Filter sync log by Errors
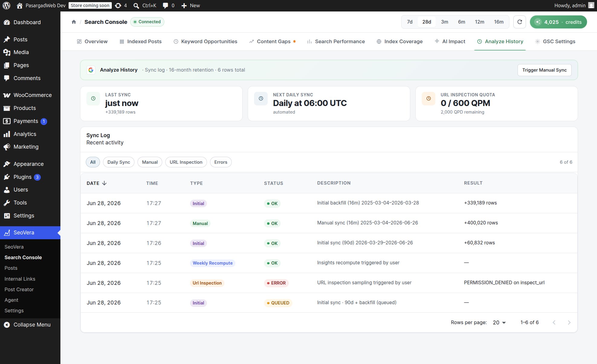 coord(221,162)
